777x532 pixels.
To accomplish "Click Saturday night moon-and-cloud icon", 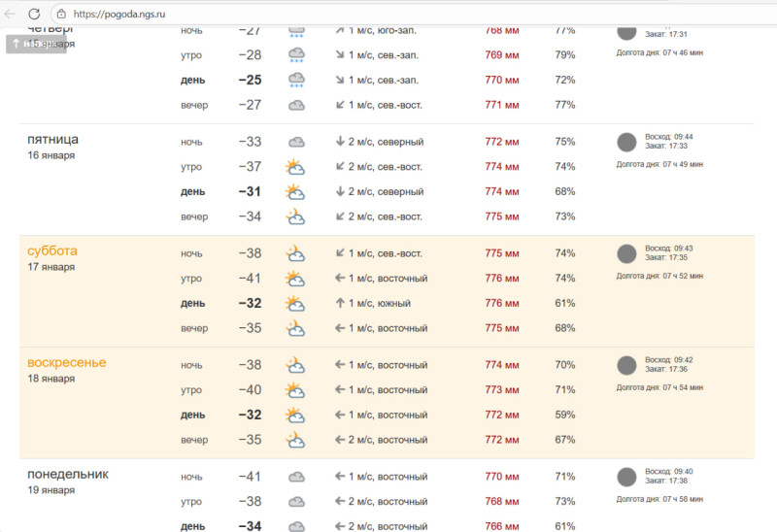I will point(295,253).
